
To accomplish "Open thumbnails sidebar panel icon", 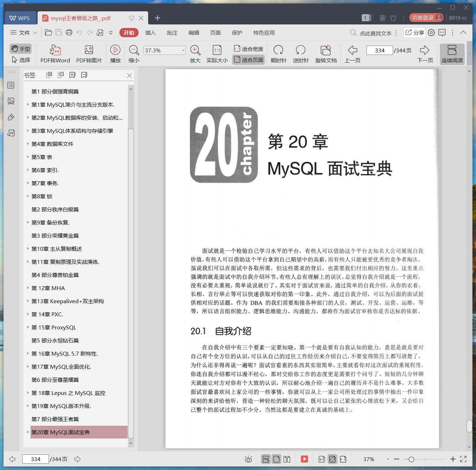I will click(11, 101).
